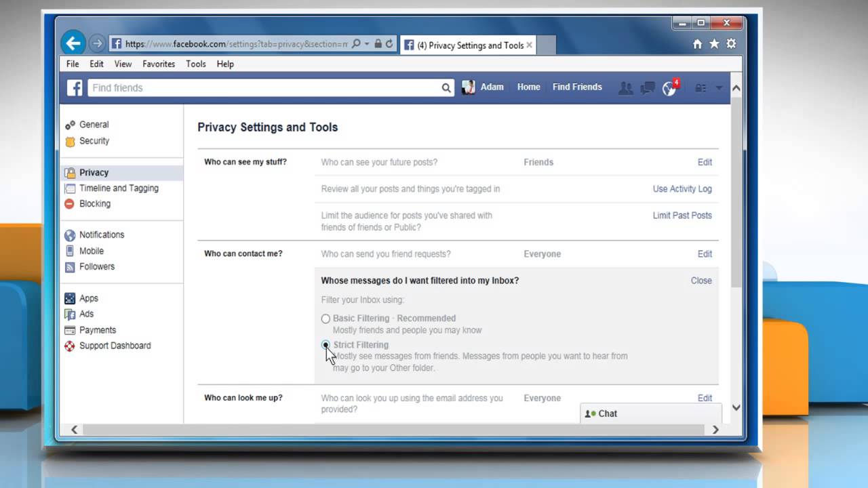868x488 pixels.
Task: Click 'Who can see your future posts?' text
Action: [379, 162]
